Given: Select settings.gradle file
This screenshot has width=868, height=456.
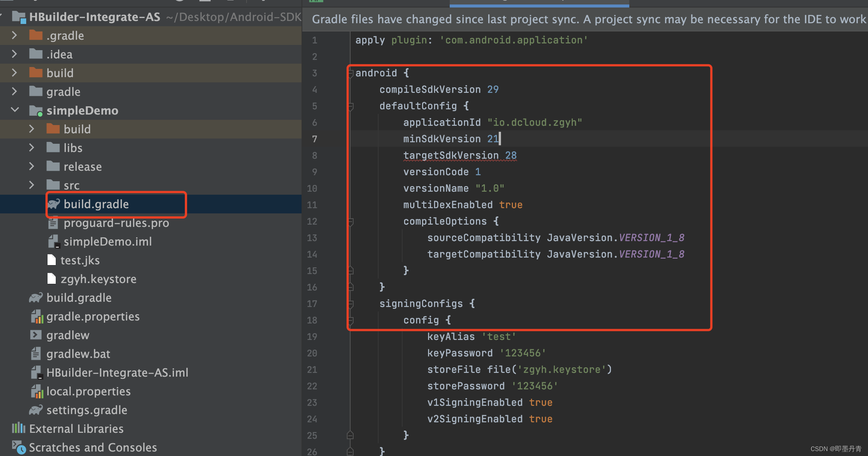Looking at the screenshot, I should (x=87, y=410).
